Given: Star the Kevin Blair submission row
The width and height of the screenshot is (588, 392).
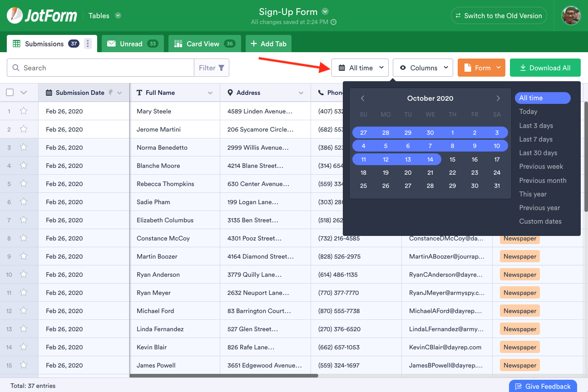Looking at the screenshot, I should 24,347.
